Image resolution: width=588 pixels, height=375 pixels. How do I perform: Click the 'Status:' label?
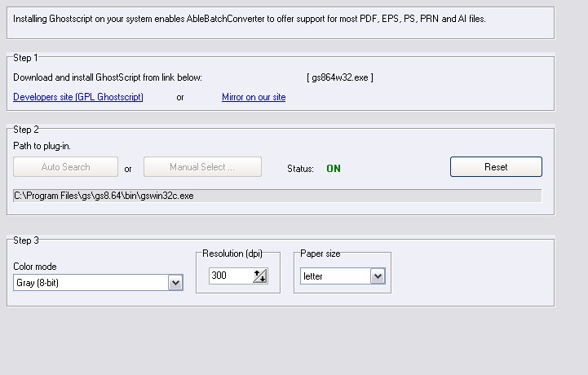coord(300,169)
